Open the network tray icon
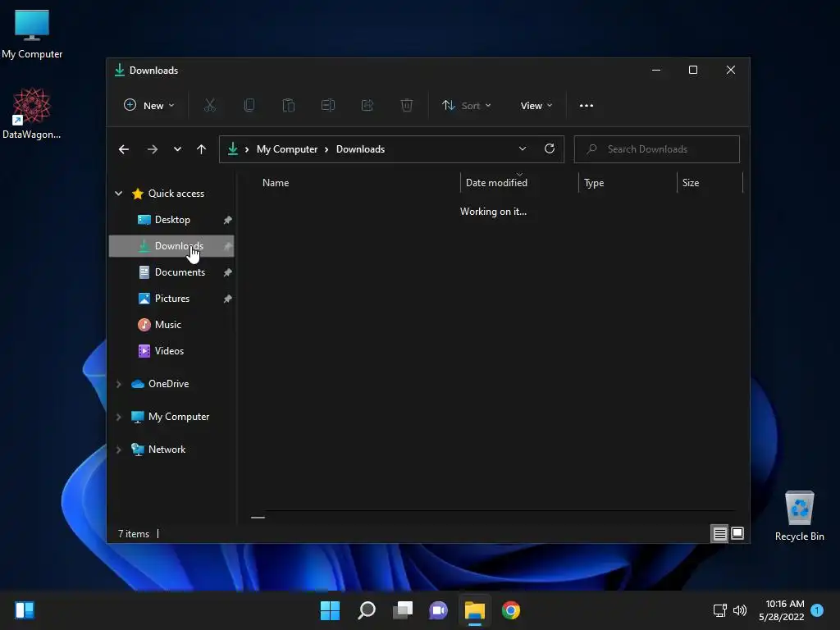Image resolution: width=840 pixels, height=630 pixels. (720, 610)
